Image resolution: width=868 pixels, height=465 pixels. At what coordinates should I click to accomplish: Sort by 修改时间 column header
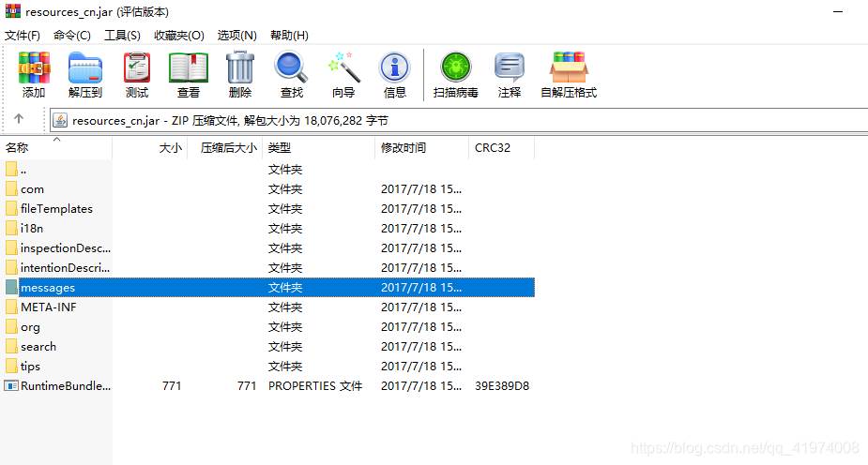[x=422, y=148]
